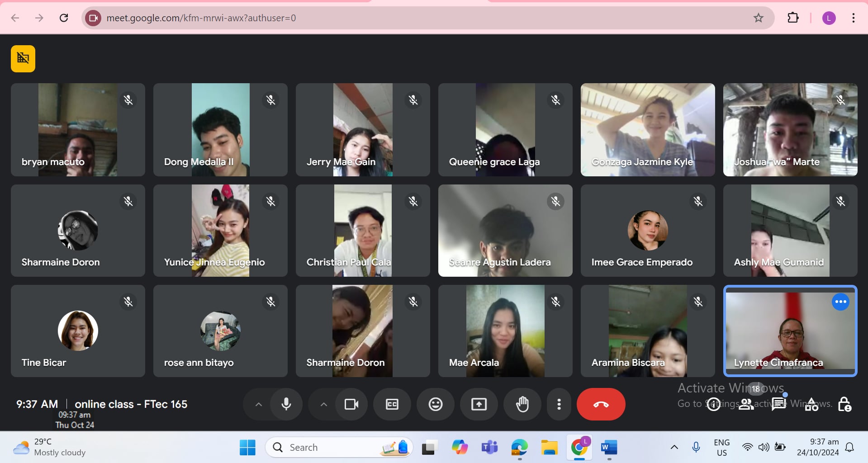Open options on Lynette Cimafranca's tile
Image resolution: width=868 pixels, height=463 pixels.
coord(840,302)
